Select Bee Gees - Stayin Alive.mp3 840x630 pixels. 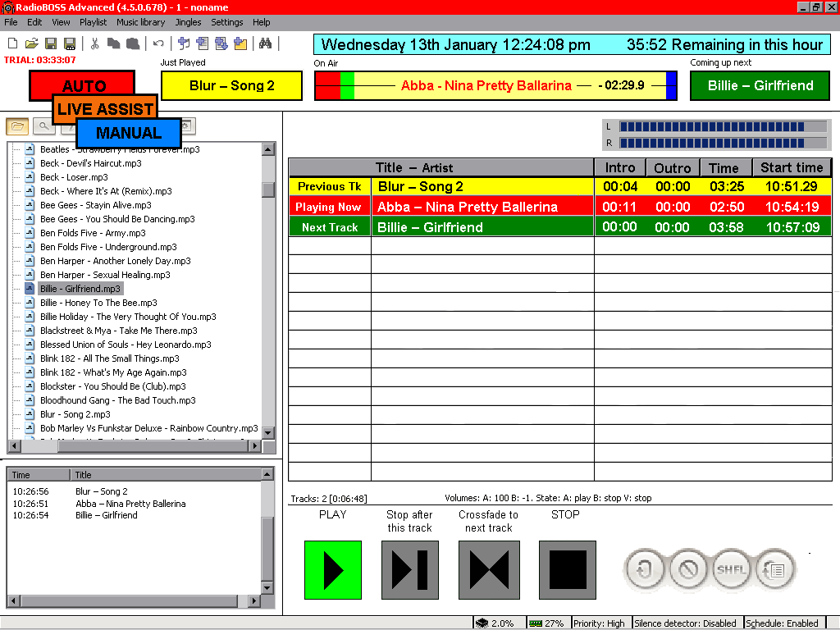pos(96,205)
